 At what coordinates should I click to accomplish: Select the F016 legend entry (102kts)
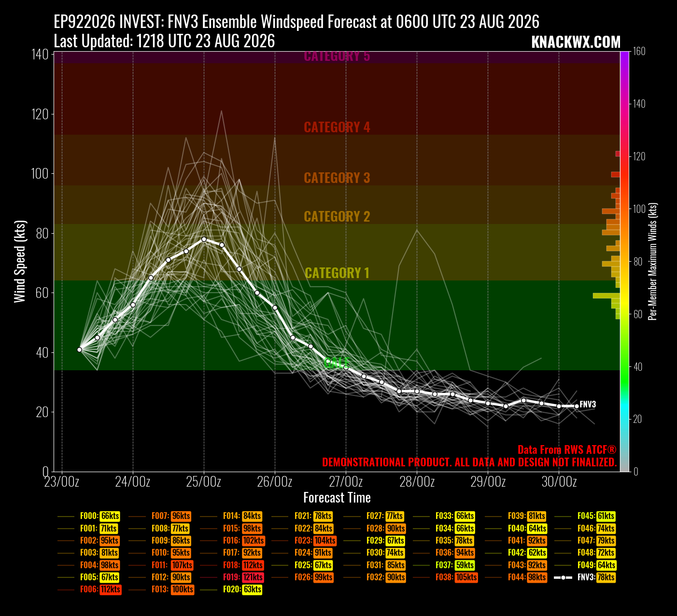[233, 541]
